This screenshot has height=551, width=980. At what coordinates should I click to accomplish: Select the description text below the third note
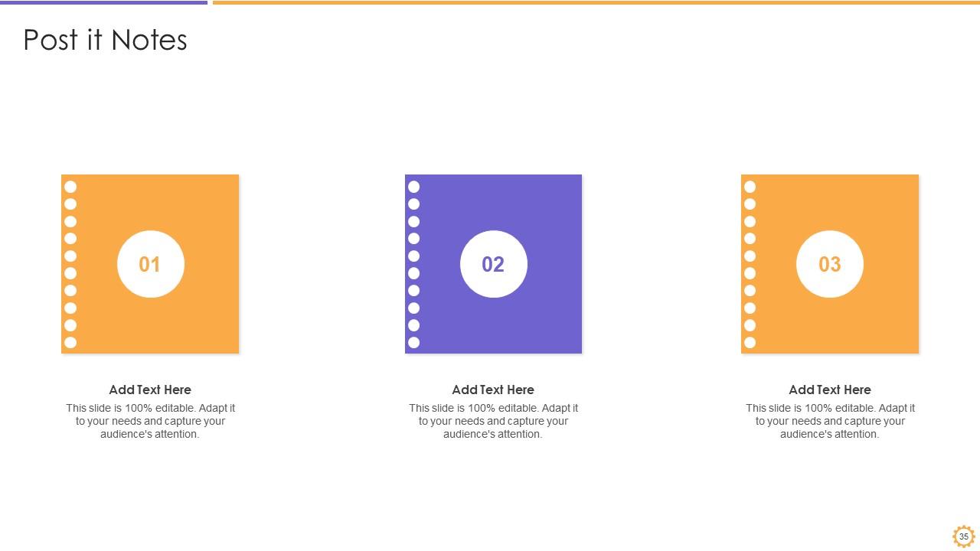point(830,421)
